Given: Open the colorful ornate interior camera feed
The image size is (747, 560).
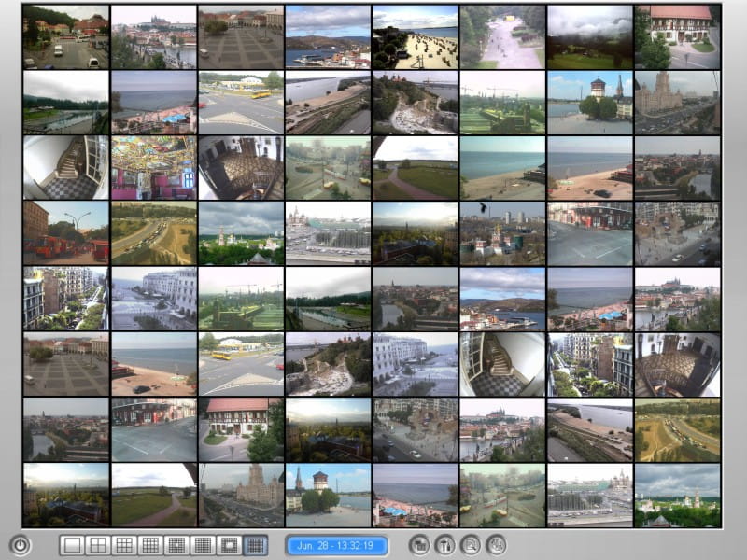Looking at the screenshot, I should [x=153, y=168].
